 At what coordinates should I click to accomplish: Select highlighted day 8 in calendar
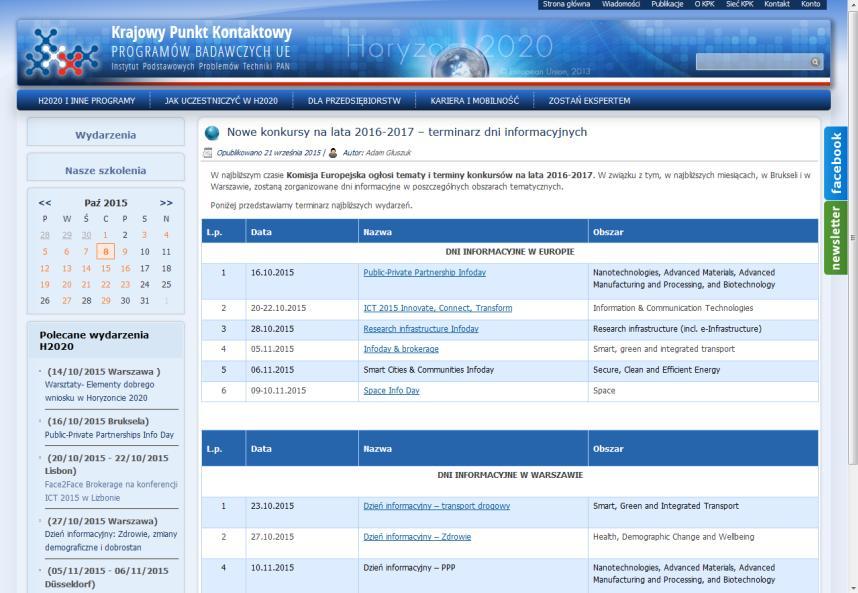coord(106,252)
